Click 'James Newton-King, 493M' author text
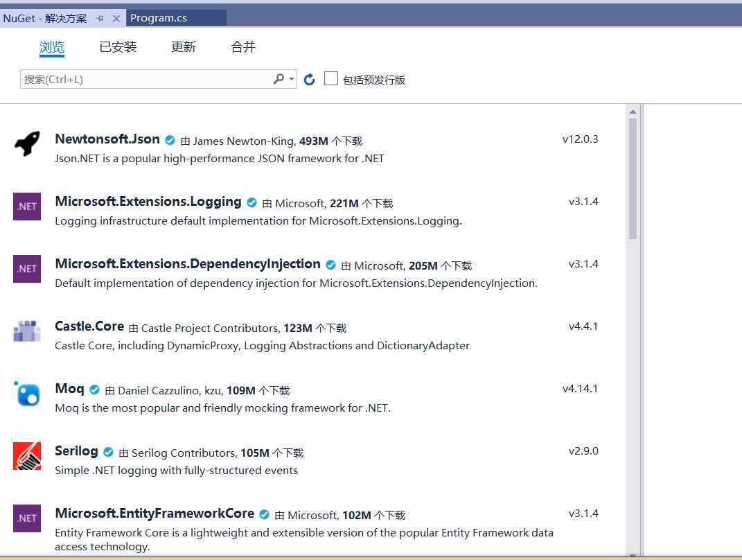 [x=260, y=141]
